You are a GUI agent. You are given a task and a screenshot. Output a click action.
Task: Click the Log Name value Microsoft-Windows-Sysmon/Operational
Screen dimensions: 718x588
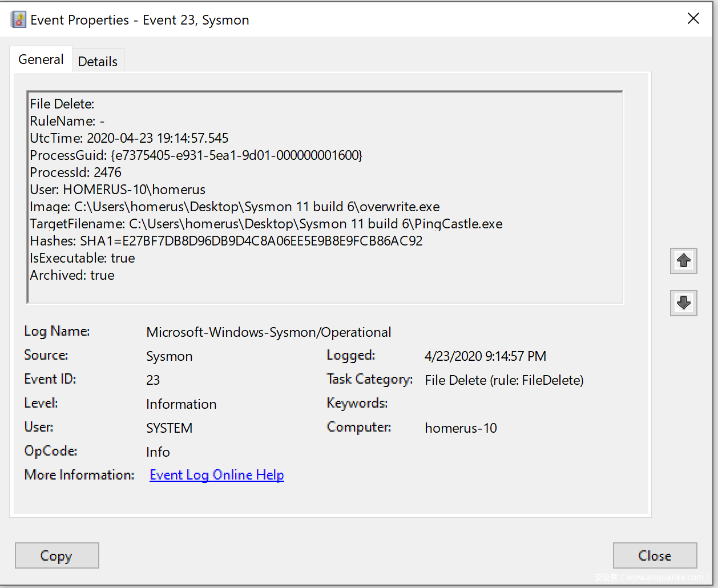268,332
